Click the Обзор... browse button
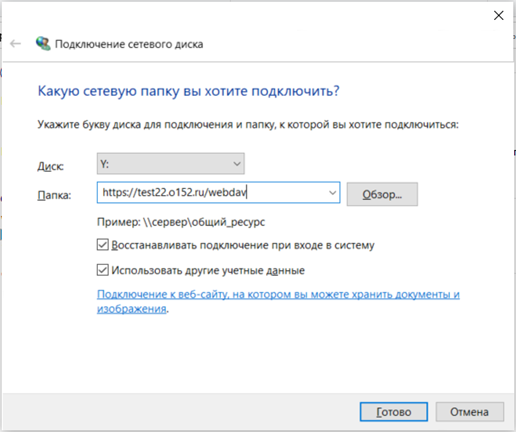The height and width of the screenshot is (432, 516). click(382, 194)
